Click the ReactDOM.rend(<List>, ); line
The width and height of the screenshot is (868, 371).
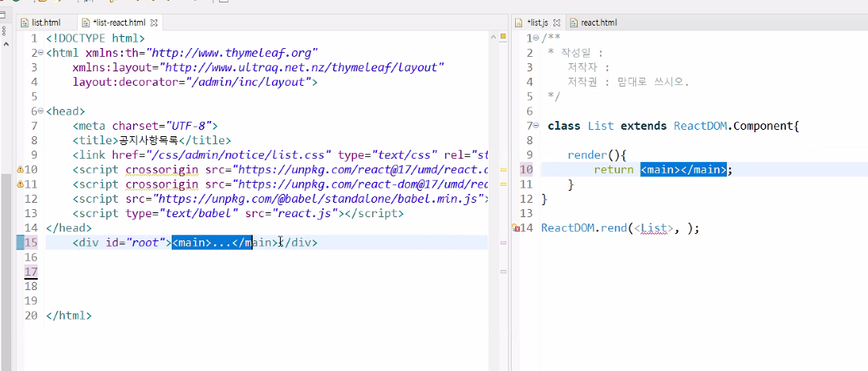(x=621, y=228)
